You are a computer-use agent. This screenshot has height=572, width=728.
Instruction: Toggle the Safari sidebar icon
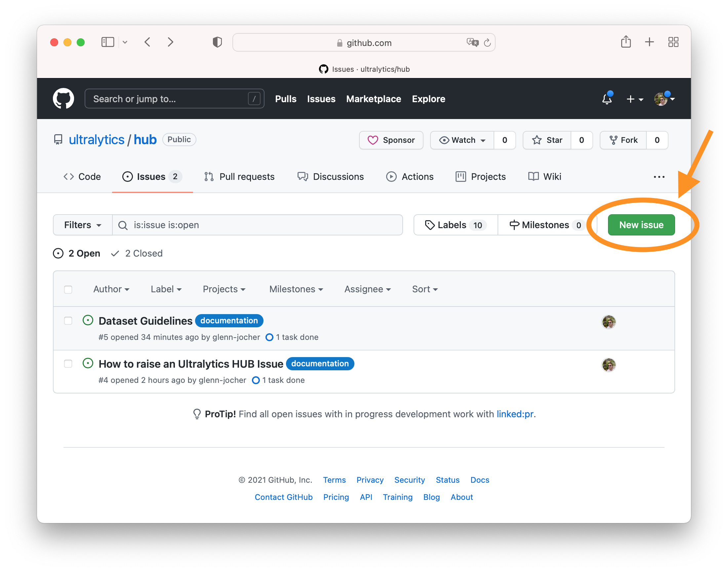tap(108, 42)
